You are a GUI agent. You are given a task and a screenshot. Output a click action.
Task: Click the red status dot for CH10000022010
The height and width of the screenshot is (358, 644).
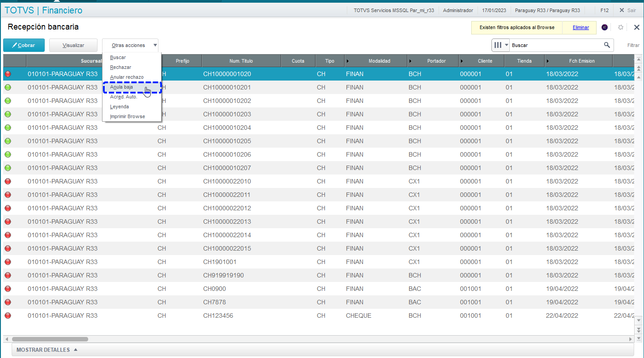point(8,181)
